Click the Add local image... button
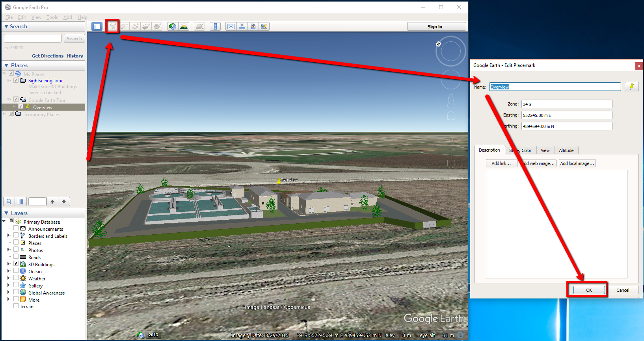The height and width of the screenshot is (341, 644). tap(577, 163)
